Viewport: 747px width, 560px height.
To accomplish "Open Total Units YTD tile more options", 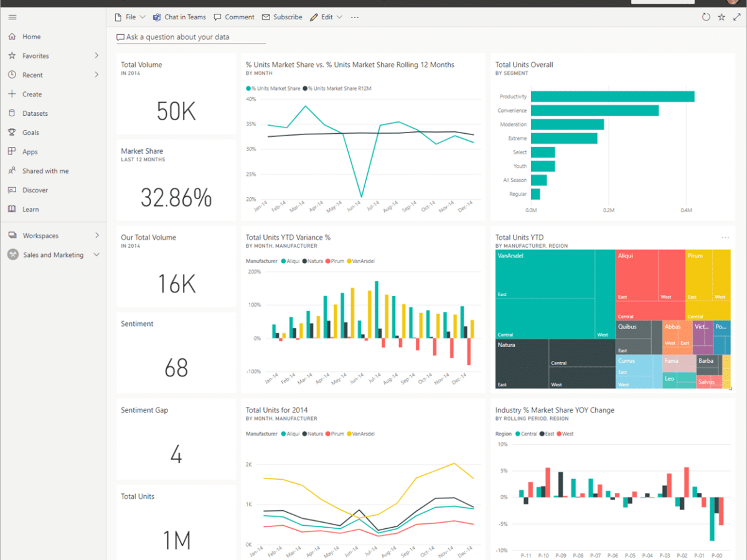I will point(725,238).
